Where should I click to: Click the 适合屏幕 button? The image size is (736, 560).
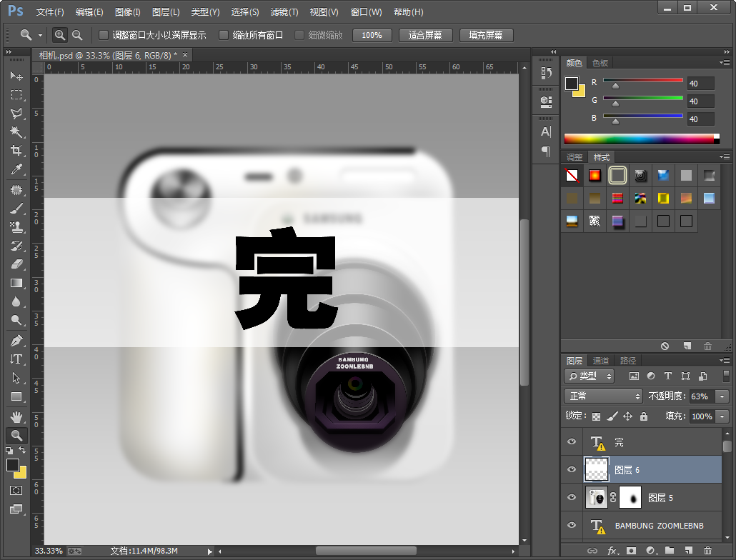pyautogui.click(x=425, y=35)
